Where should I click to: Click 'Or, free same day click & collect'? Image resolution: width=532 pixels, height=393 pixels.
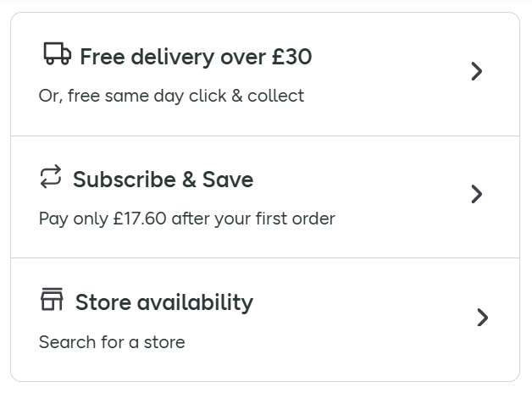tap(171, 96)
